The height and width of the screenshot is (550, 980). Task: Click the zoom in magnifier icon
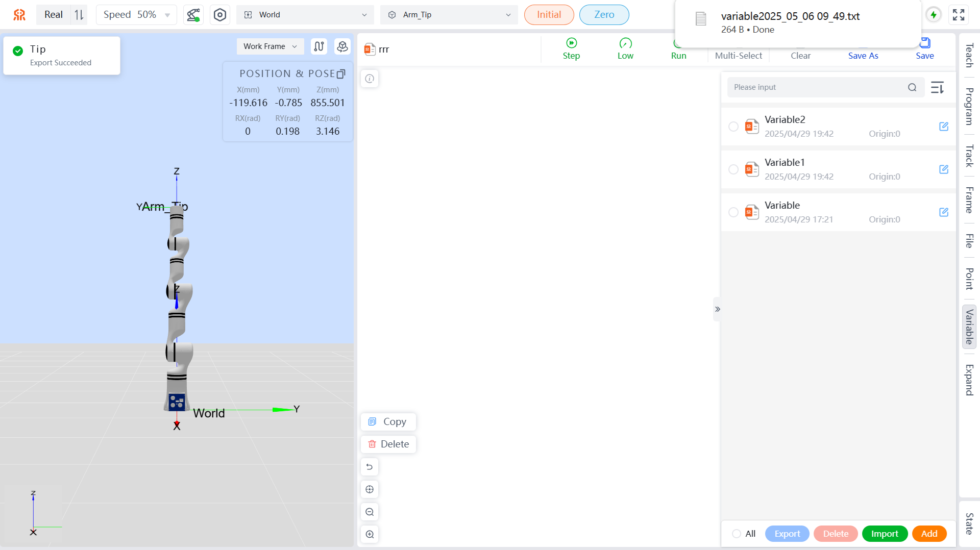point(370,534)
